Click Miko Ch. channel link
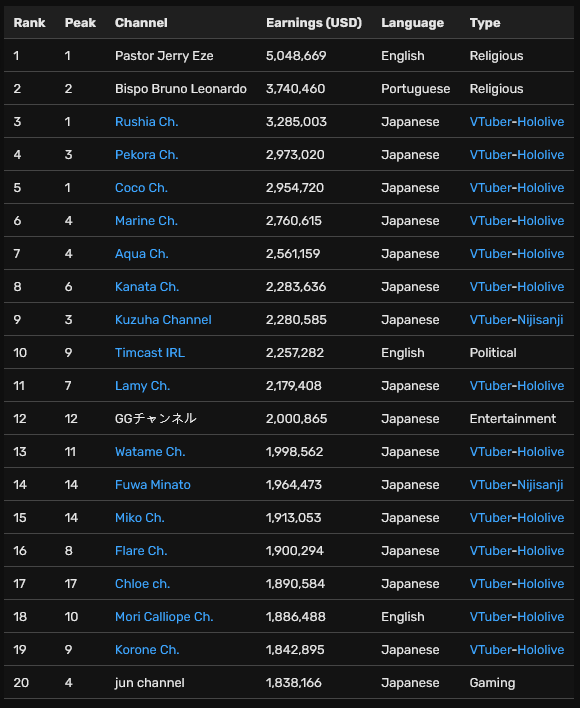Screen dimensions: 580x708 [x=139, y=517]
